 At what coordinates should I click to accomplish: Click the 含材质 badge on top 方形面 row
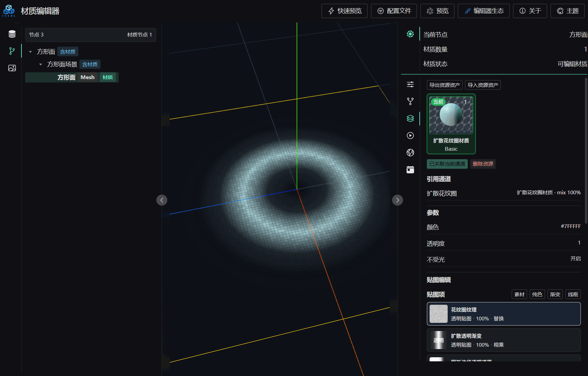pos(68,52)
